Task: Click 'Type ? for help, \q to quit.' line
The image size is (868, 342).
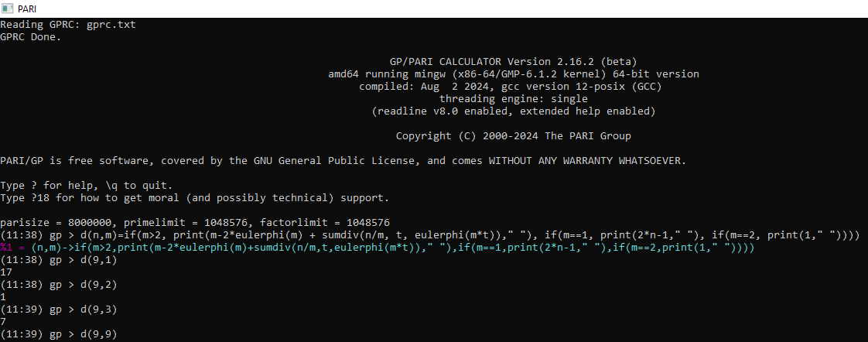Action: pos(87,186)
